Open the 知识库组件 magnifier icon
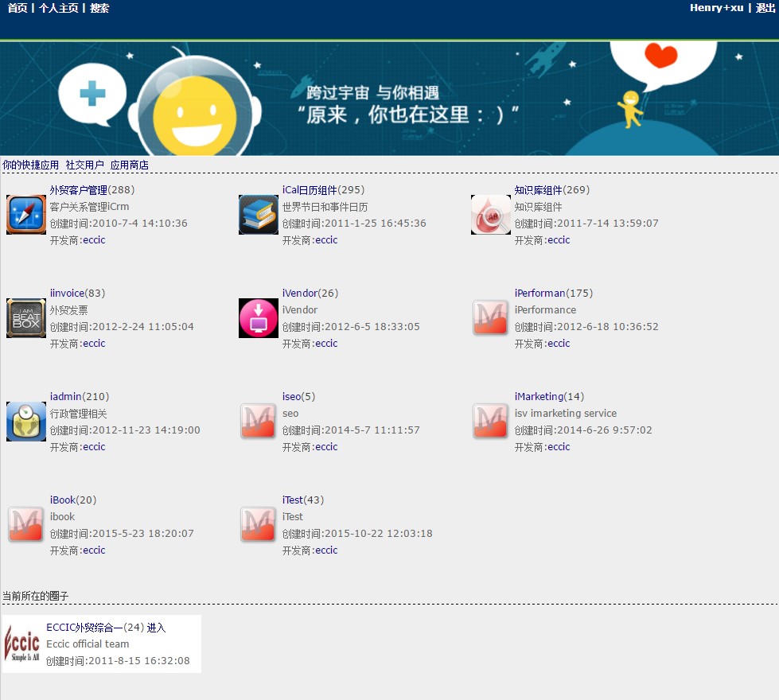This screenshot has height=700, width=779. point(491,215)
